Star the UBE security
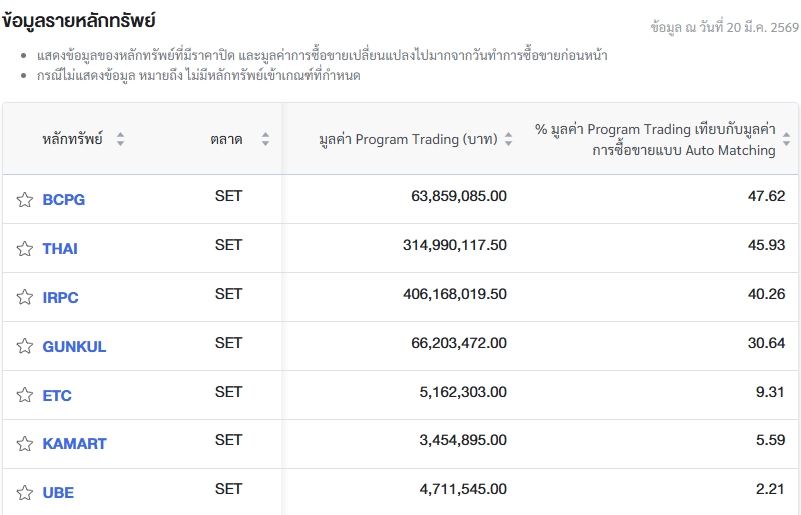The image size is (801, 515). (x=25, y=493)
